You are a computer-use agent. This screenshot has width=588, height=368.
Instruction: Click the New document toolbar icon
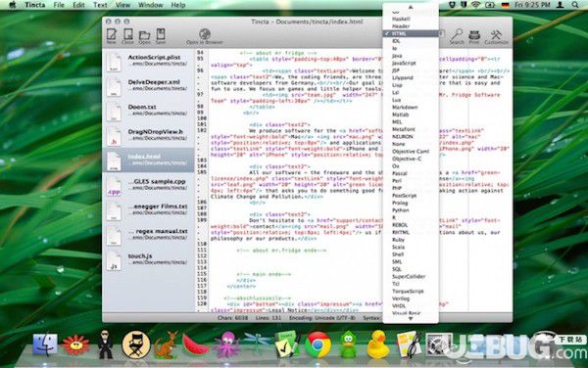tap(112, 34)
